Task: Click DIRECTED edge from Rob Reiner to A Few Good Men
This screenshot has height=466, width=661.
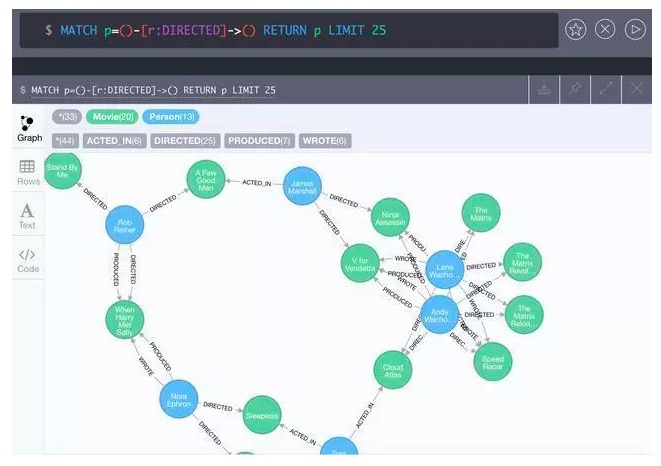Action: click(x=163, y=203)
